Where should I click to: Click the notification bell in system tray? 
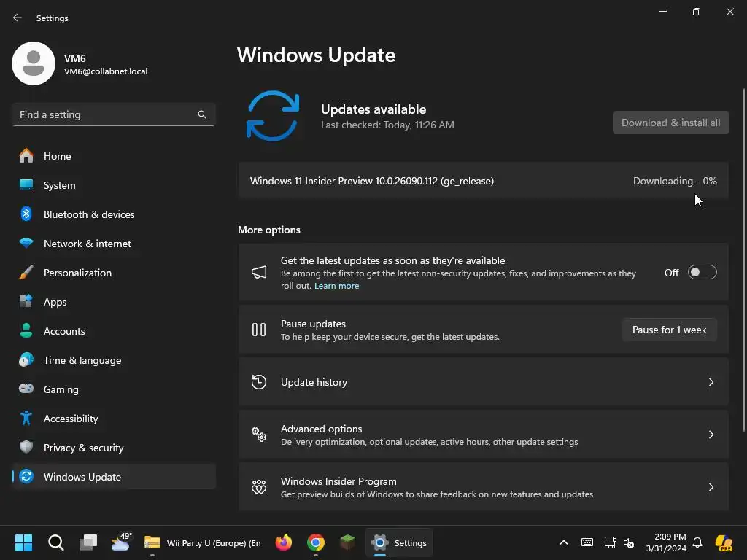click(697, 542)
